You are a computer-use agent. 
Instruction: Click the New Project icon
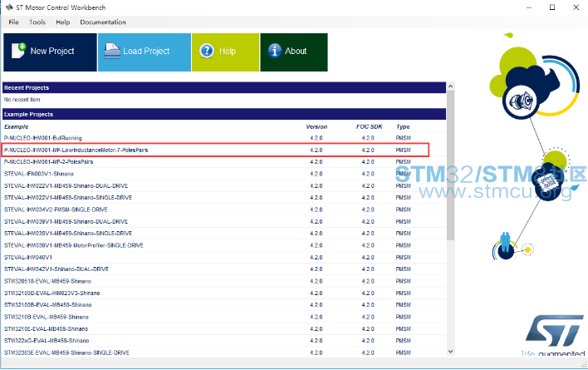click(x=19, y=51)
